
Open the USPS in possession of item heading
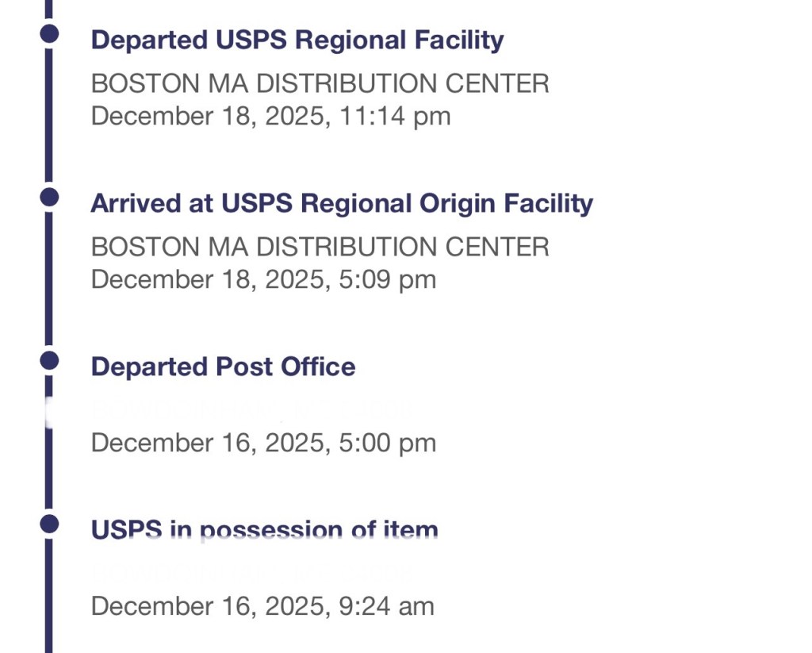[264, 529]
